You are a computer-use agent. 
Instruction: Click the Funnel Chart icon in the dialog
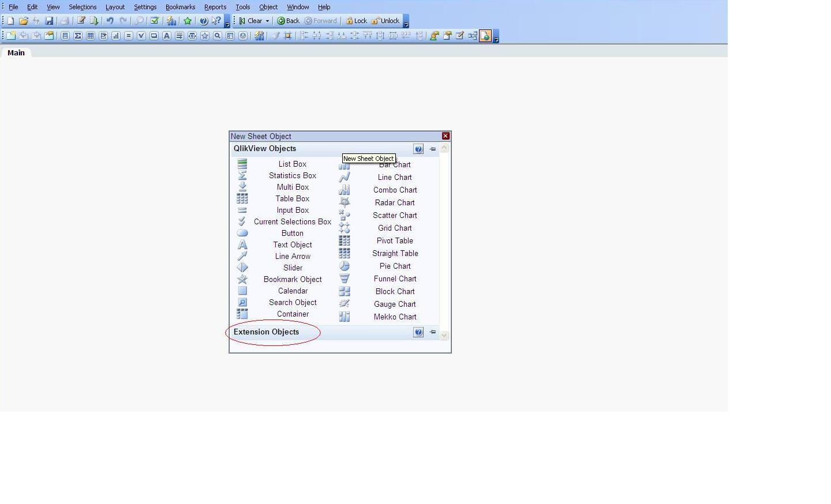345,279
